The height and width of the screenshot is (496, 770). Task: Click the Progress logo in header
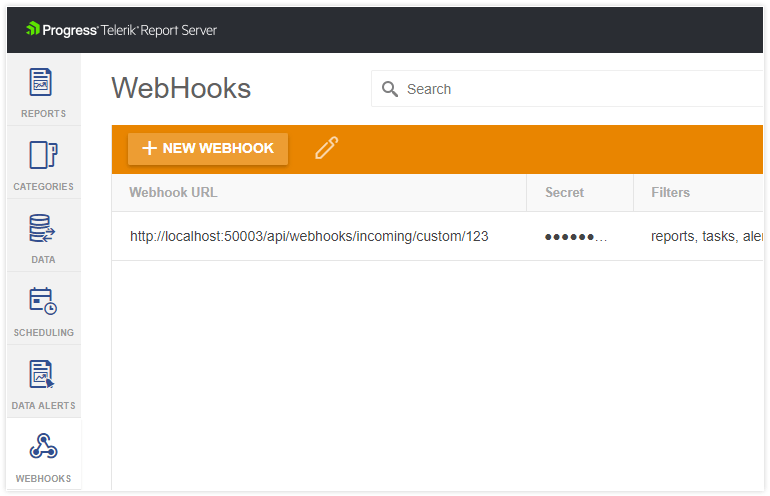tap(61, 30)
